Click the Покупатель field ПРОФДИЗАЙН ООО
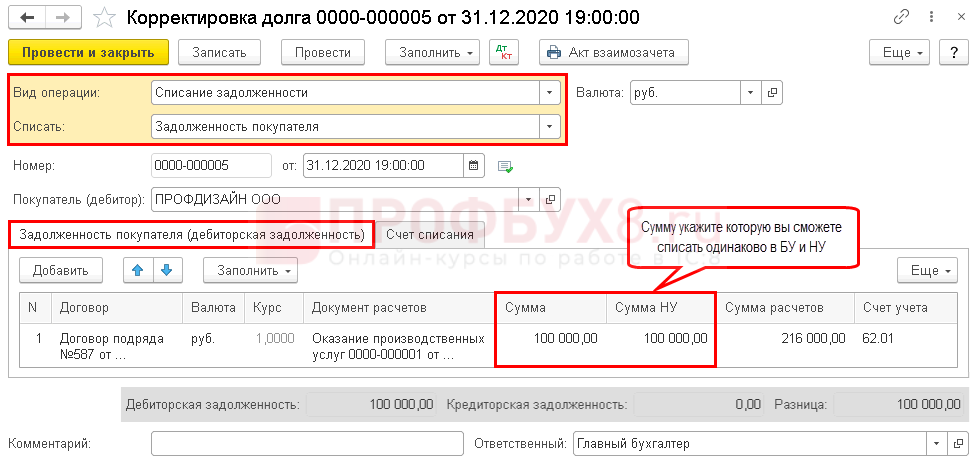975x462 pixels. tap(335, 200)
